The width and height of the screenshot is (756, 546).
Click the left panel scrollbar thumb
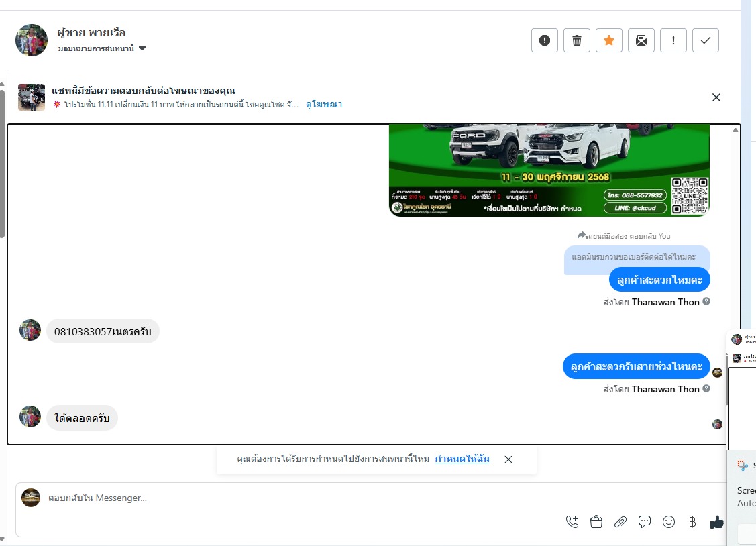point(2,163)
